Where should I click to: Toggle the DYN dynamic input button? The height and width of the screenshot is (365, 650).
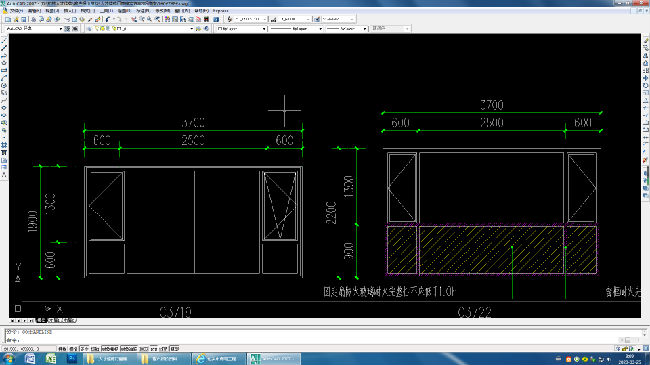154,349
